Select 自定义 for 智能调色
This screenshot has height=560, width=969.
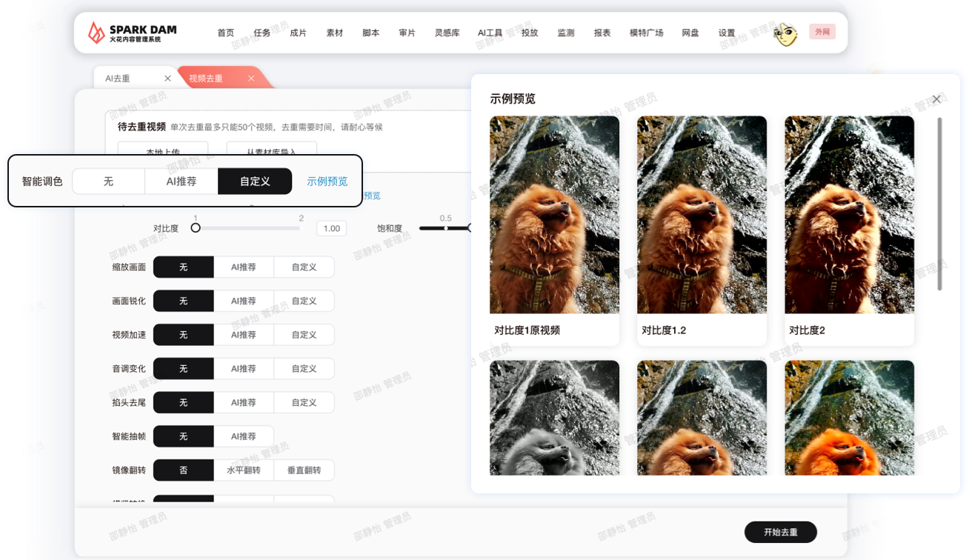(x=255, y=181)
